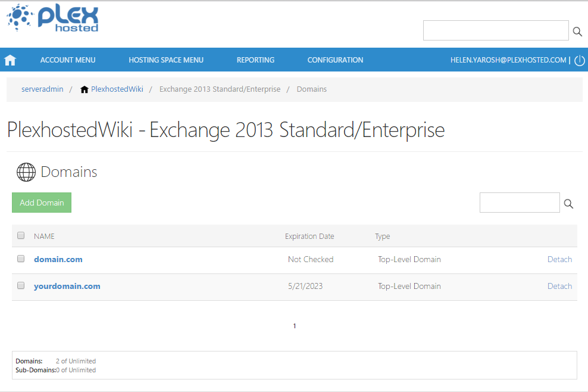This screenshot has height=392, width=588.
Task: Click the 'Sub-Domains: 0 of Unlimited' quota text
Action: 55,370
